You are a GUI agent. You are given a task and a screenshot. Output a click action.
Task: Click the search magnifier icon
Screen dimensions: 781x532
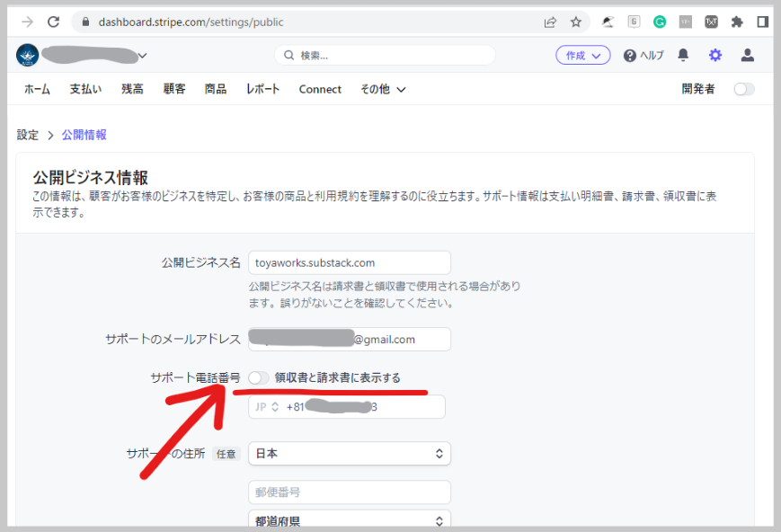point(288,56)
